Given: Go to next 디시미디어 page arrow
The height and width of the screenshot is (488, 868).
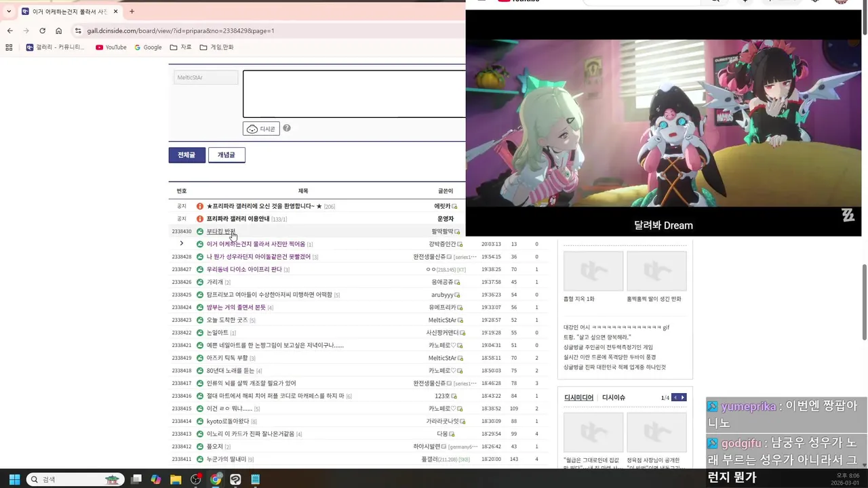Looking at the screenshot, I should (x=683, y=397).
